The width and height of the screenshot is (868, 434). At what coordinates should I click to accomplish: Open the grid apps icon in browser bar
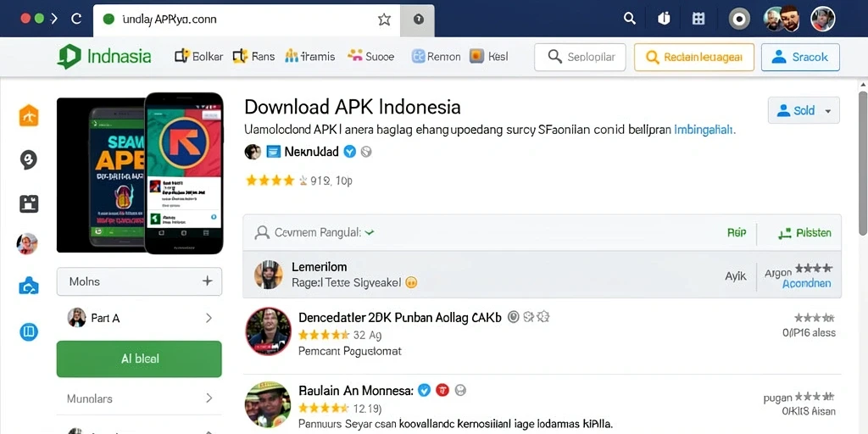[x=698, y=19]
